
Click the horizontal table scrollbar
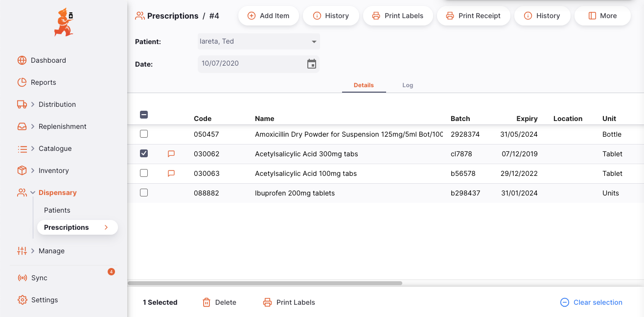coord(265,283)
